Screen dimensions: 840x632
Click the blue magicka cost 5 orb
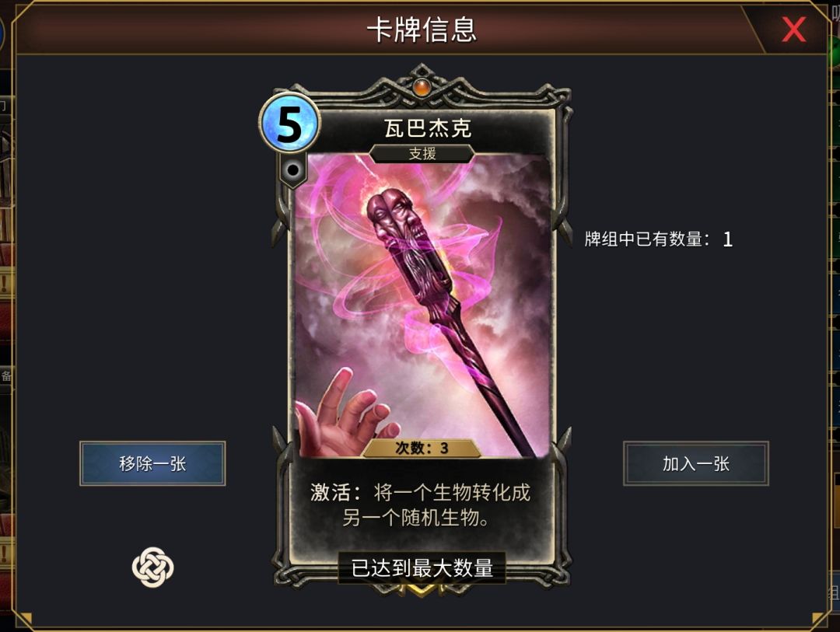coord(290,123)
